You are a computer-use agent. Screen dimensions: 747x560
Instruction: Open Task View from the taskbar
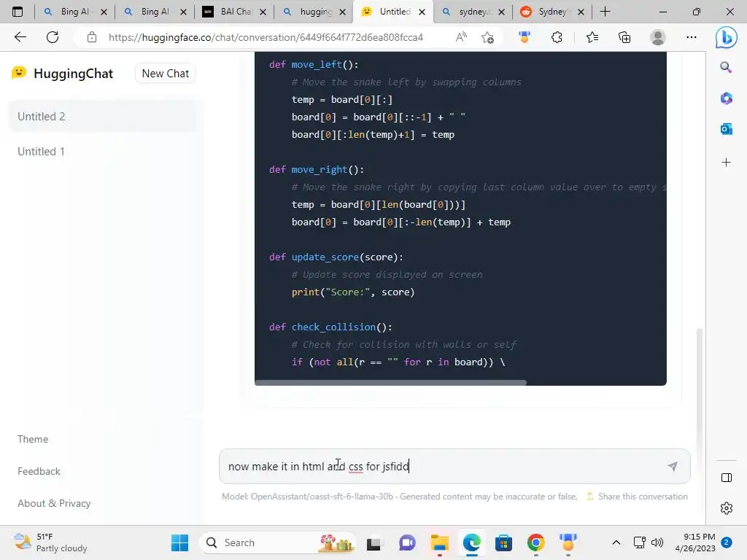point(374,542)
